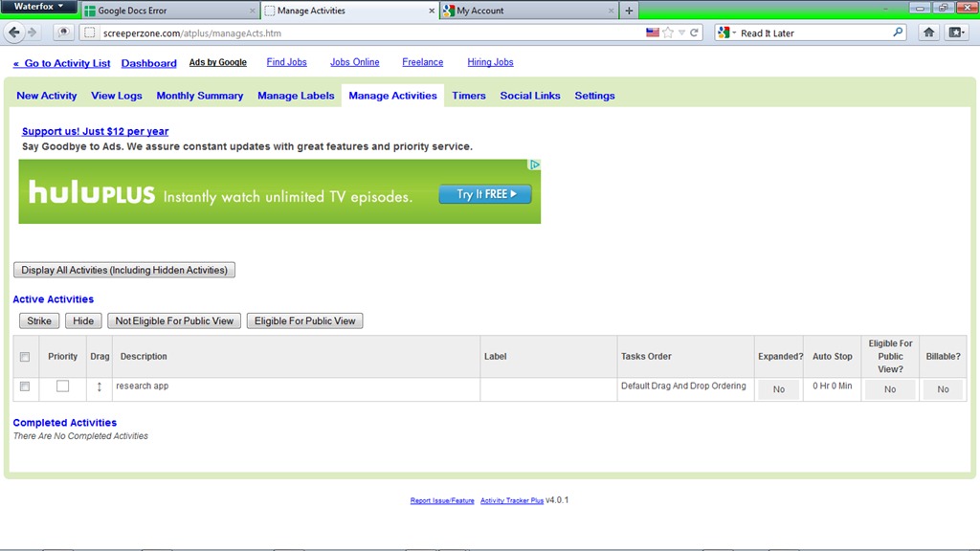Viewport: 980px width, 551px height.
Task: Focus the address bar URL field
Action: coord(368,33)
